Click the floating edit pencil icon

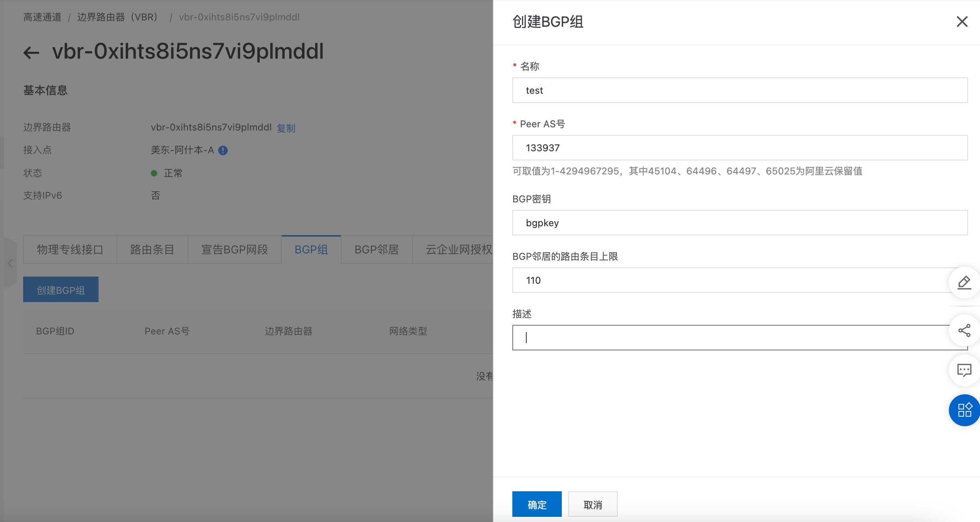(x=964, y=283)
